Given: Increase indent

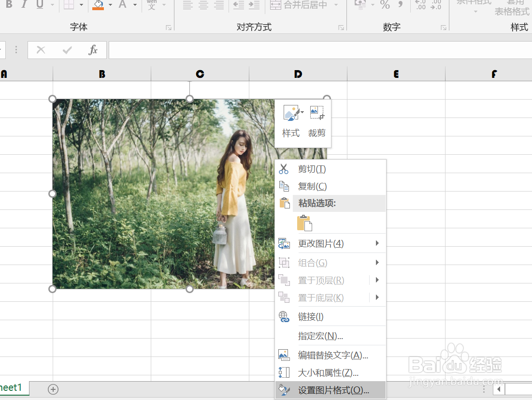Looking at the screenshot, I should point(254,4).
